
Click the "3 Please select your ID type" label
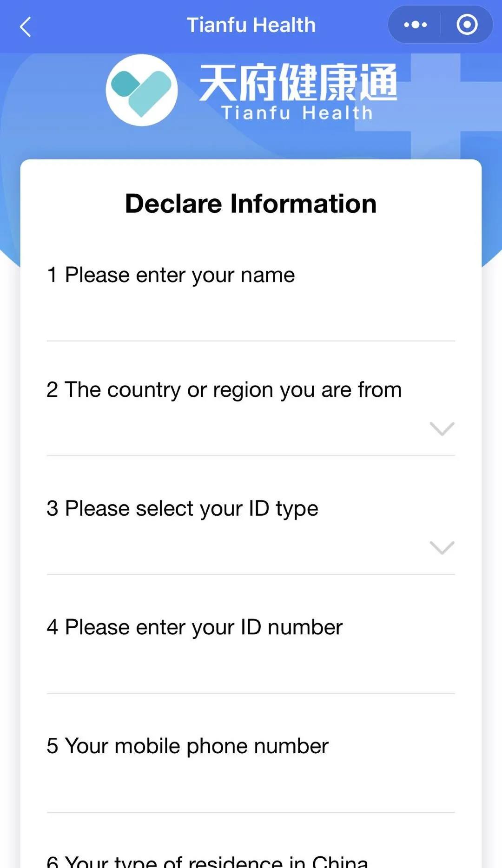[x=182, y=508]
